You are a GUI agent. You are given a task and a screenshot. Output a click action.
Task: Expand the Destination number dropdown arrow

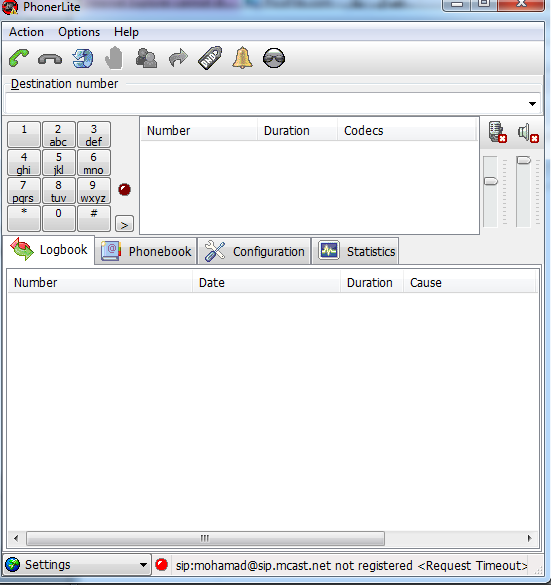click(x=532, y=104)
